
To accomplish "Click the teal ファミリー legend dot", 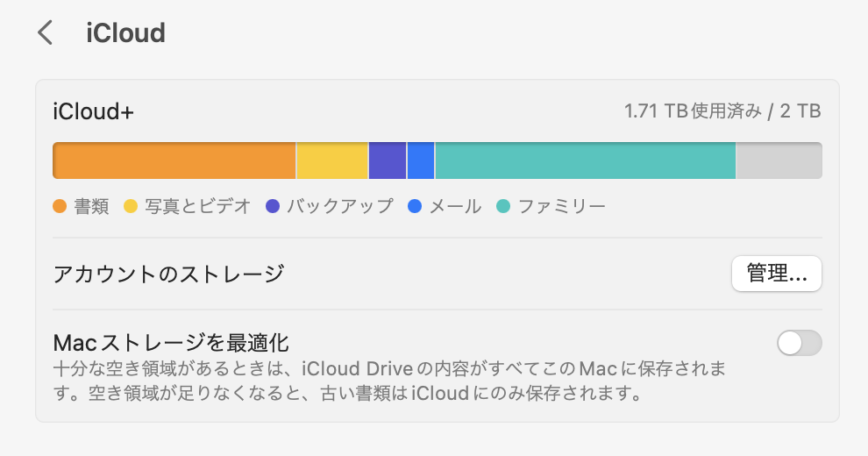I will click(503, 207).
